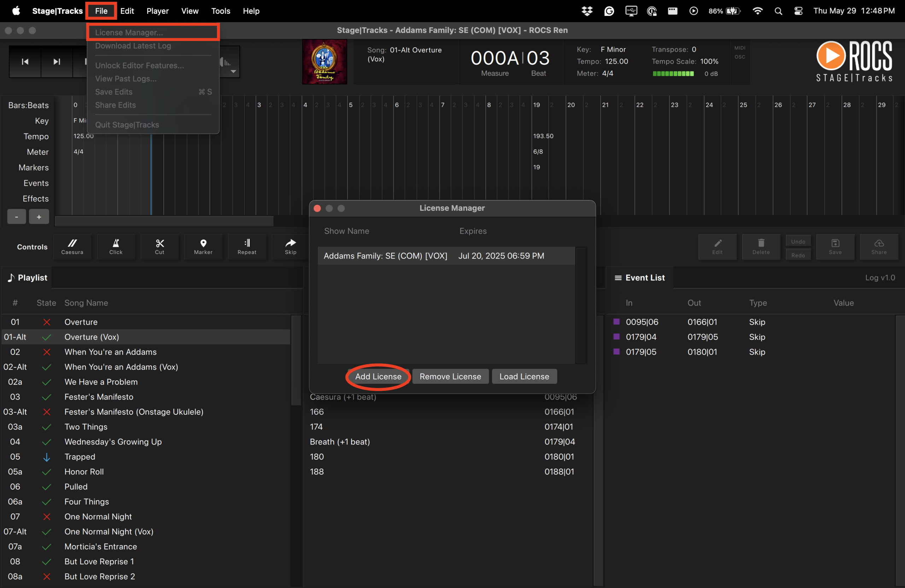Open the View menu
The width and height of the screenshot is (905, 588).
pyautogui.click(x=190, y=11)
